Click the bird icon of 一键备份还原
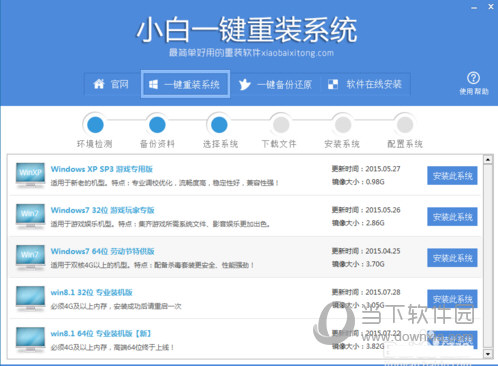 (245, 84)
